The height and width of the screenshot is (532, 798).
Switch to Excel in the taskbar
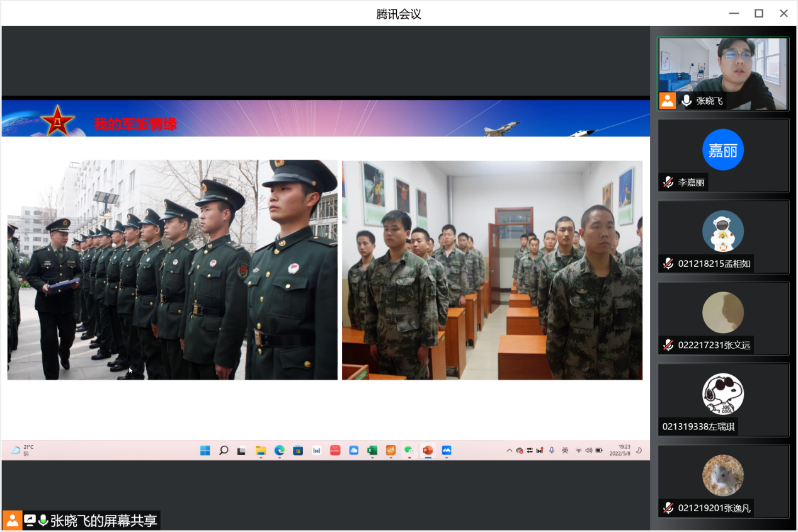[372, 450]
